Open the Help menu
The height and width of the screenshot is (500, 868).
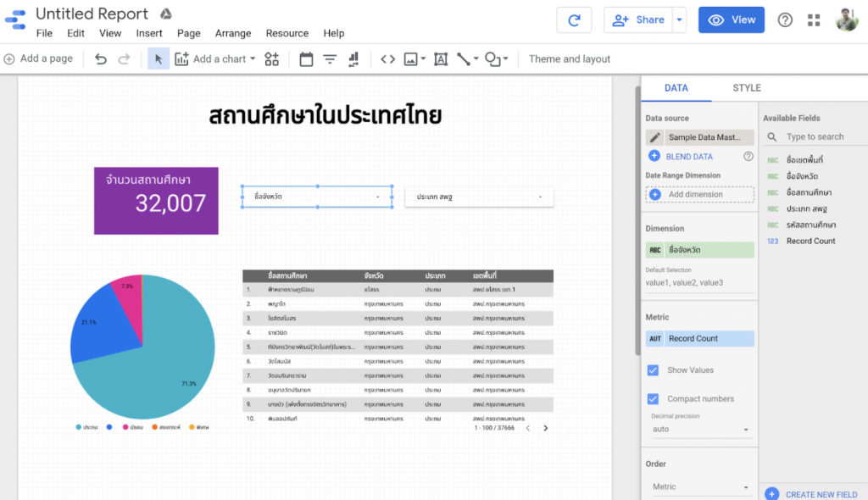click(x=334, y=33)
